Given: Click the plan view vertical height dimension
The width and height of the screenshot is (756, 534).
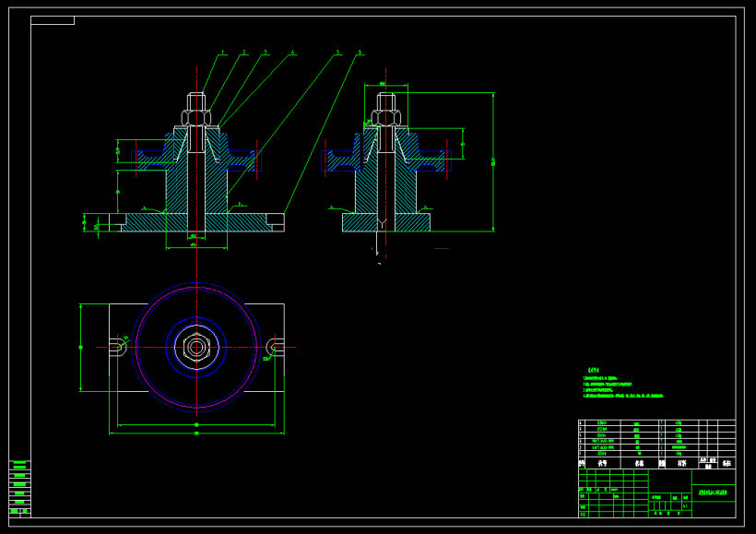Looking at the screenshot, I should coord(80,348).
